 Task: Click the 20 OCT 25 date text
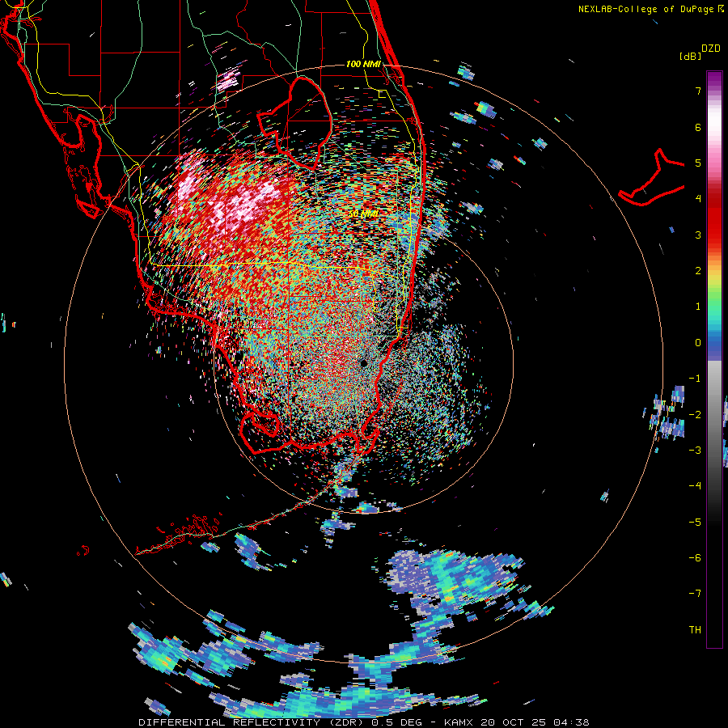coord(513,722)
